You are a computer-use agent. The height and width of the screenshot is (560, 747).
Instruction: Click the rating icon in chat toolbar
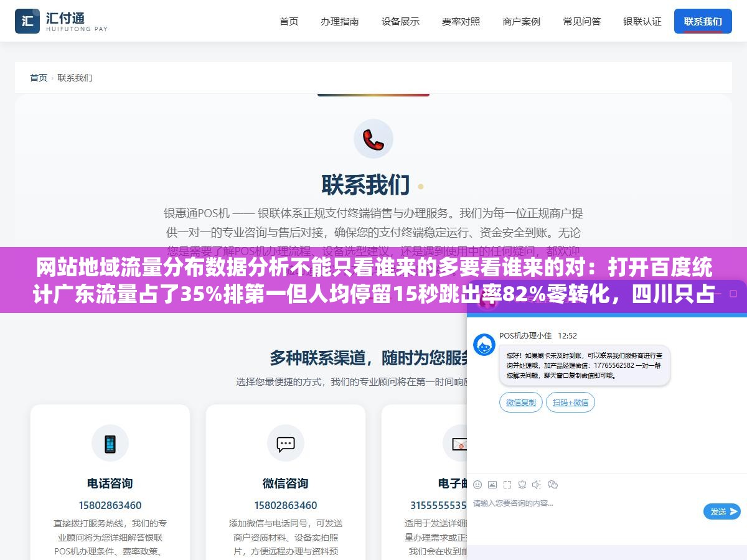point(522,484)
